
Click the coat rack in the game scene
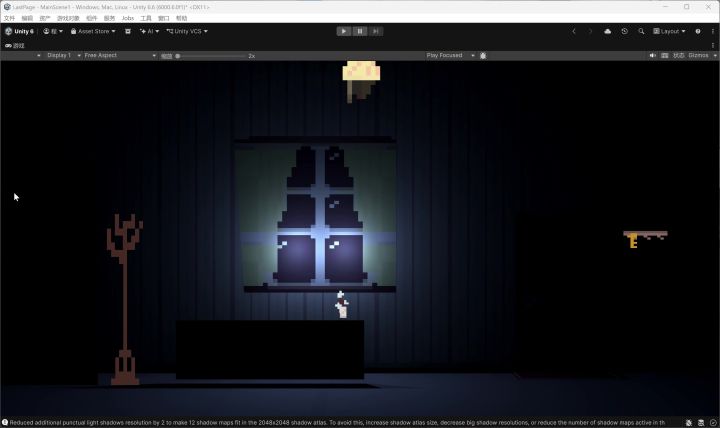(x=124, y=299)
